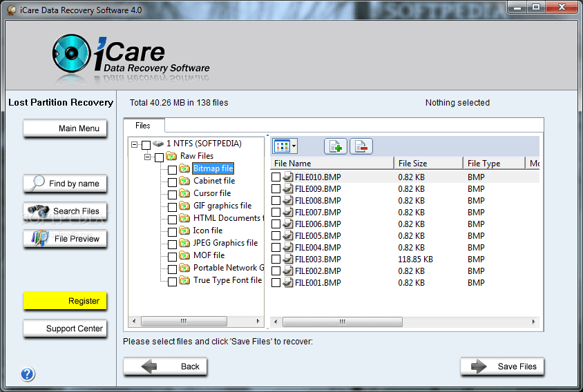Viewport: 583px width, 392px height.
Task: Go Back to previous step
Action: tap(165, 366)
